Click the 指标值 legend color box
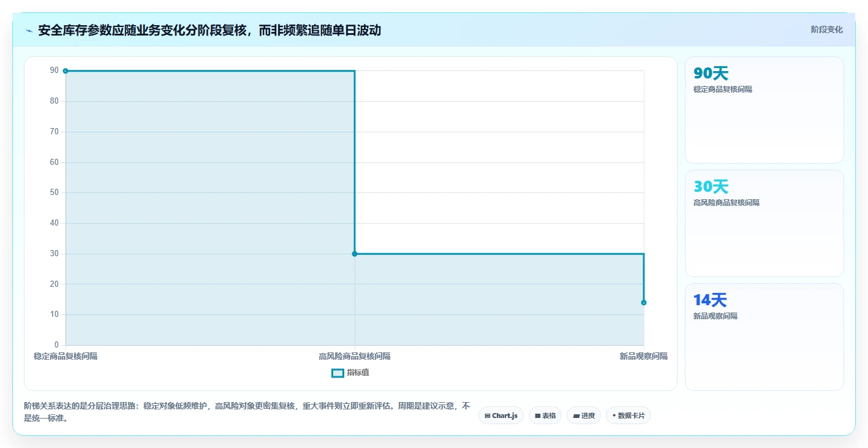The image size is (868, 448). (338, 373)
